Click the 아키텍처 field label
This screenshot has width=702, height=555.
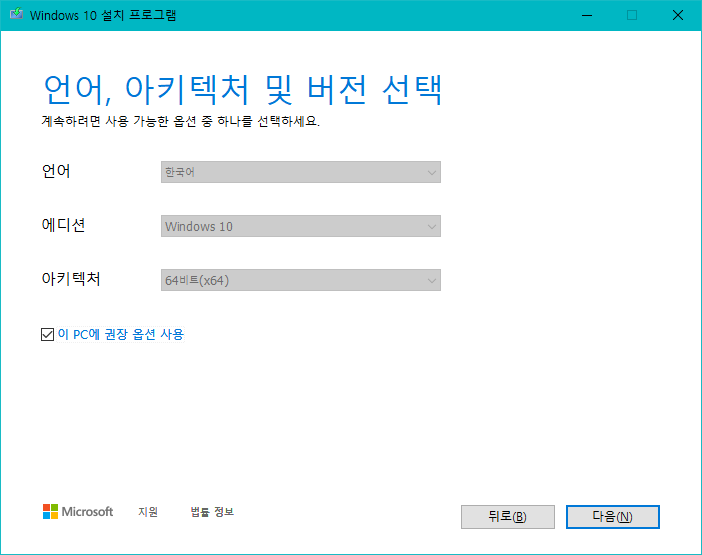71,279
